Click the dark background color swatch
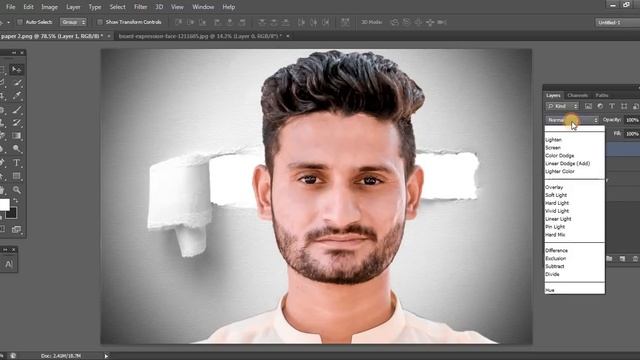This screenshot has width=640, height=360. [11, 213]
